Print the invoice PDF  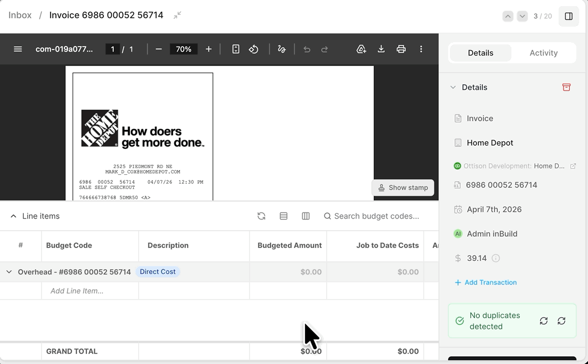(401, 49)
